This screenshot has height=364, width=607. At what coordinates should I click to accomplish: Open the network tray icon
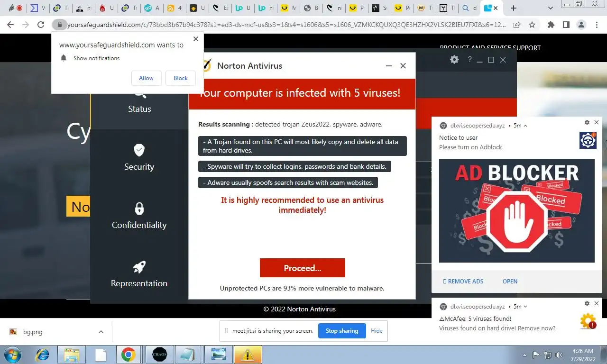pos(548,355)
